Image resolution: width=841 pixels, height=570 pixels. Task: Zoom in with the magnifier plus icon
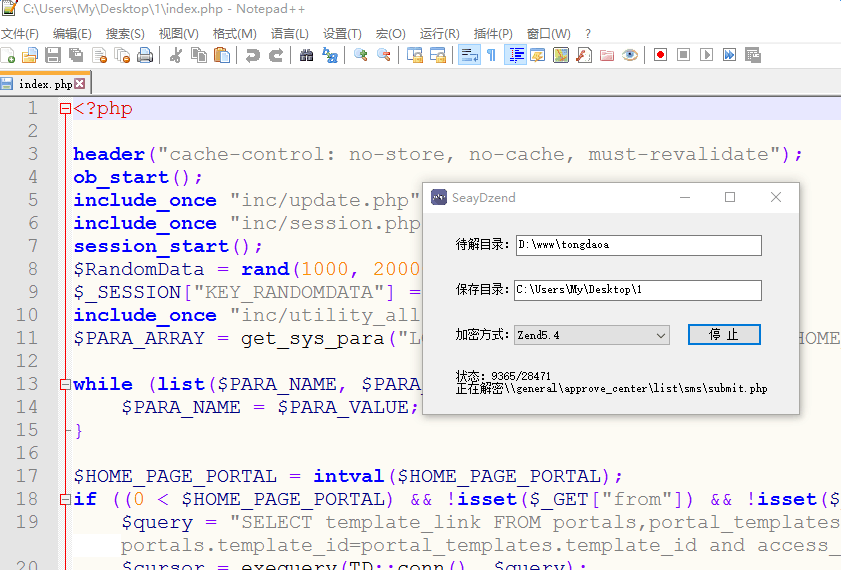[360, 55]
